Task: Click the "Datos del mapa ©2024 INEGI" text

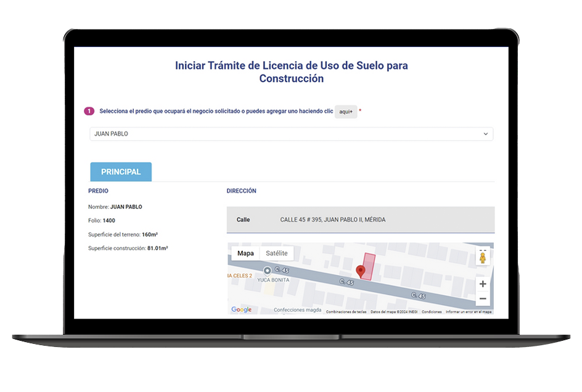Action: (394, 312)
